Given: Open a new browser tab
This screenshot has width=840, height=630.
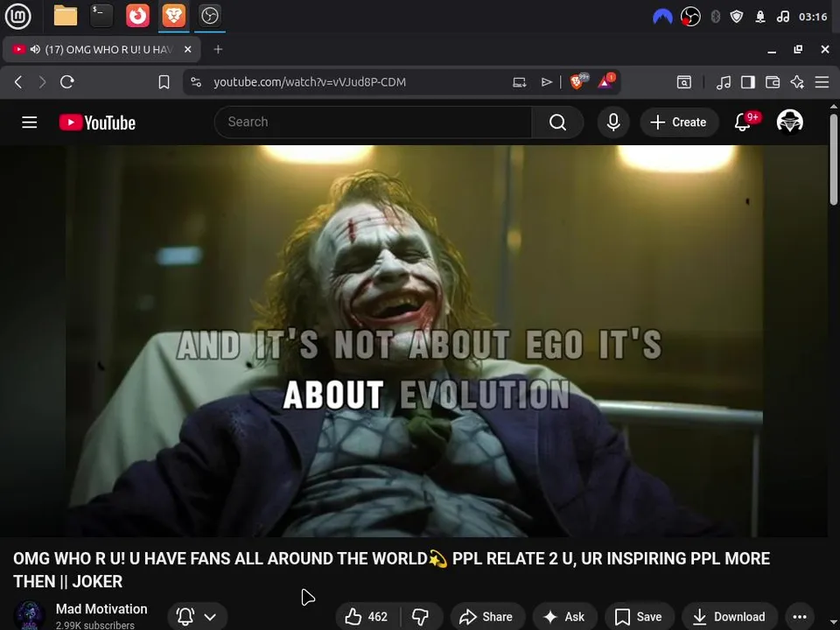Looking at the screenshot, I should tap(218, 49).
